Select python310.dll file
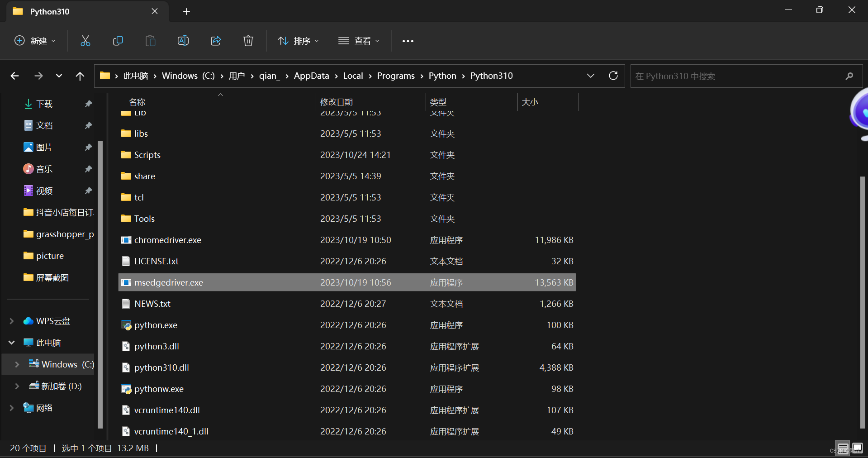The image size is (868, 458). pos(161,367)
